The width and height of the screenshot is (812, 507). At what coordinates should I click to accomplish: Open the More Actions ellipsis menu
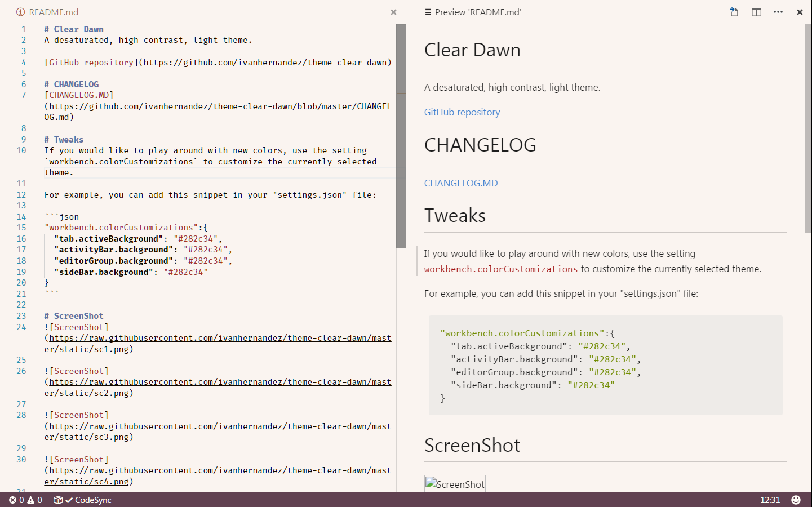(x=778, y=12)
